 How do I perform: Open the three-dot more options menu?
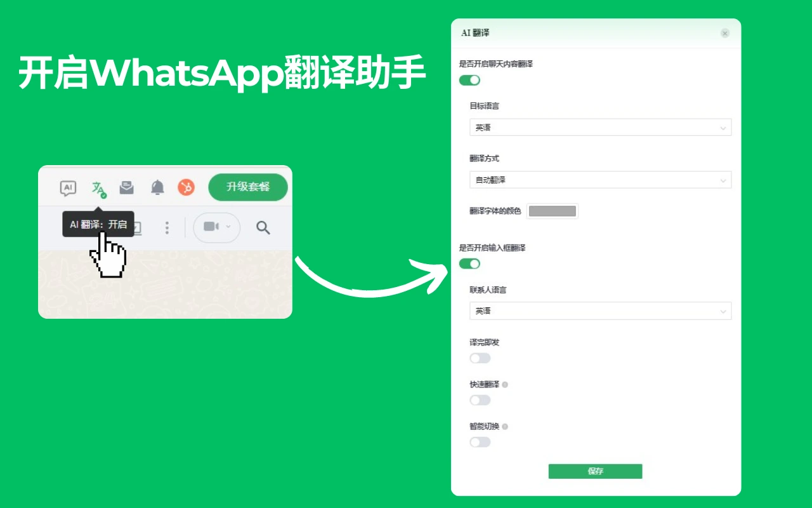[166, 227]
